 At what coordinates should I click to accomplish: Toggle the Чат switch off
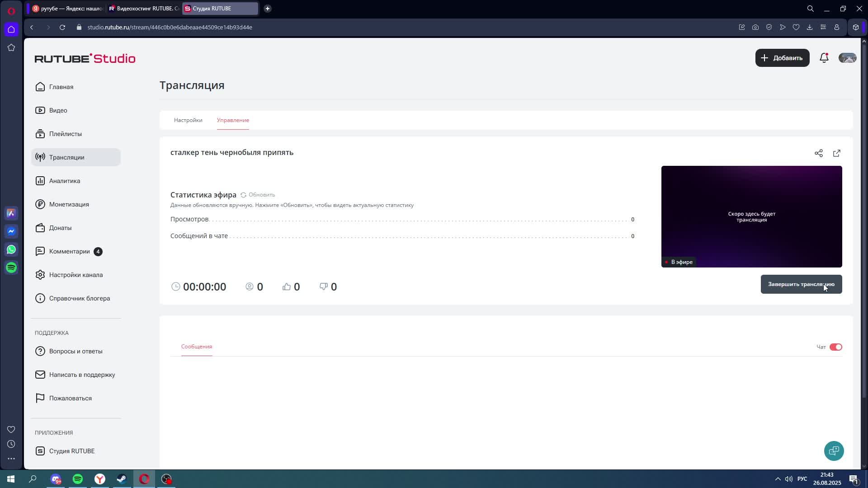(835, 347)
